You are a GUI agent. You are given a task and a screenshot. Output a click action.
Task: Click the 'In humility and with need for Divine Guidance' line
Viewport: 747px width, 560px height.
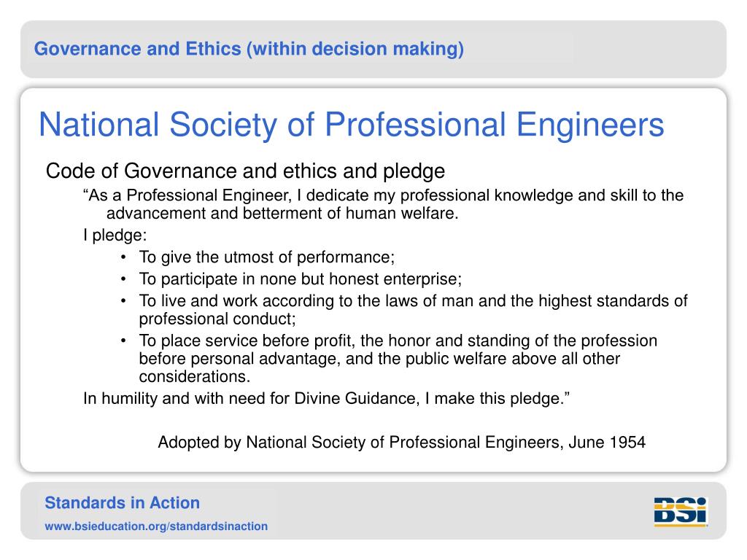point(327,398)
